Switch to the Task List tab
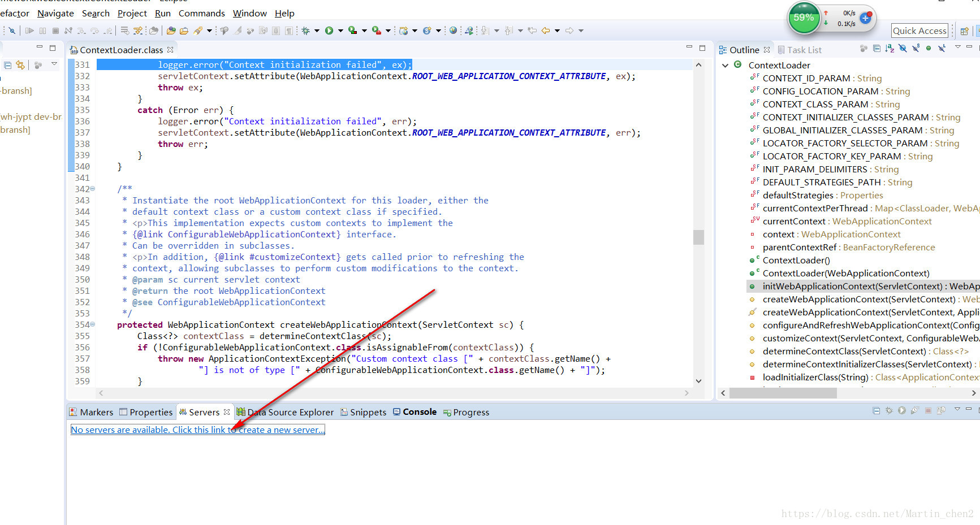Image resolution: width=980 pixels, height=525 pixels. tap(800, 50)
